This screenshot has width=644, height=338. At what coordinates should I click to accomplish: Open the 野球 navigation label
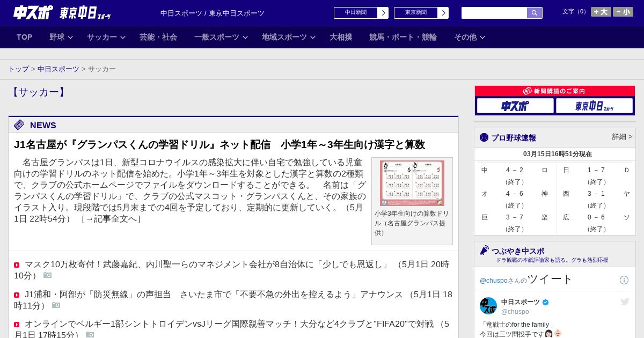pyautogui.click(x=57, y=37)
